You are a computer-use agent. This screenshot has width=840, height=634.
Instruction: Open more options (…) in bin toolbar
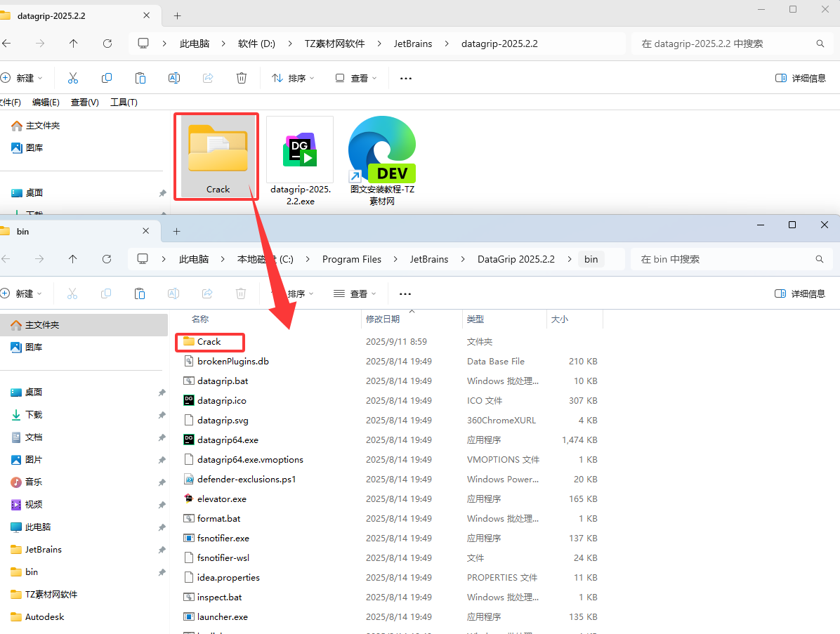point(405,293)
